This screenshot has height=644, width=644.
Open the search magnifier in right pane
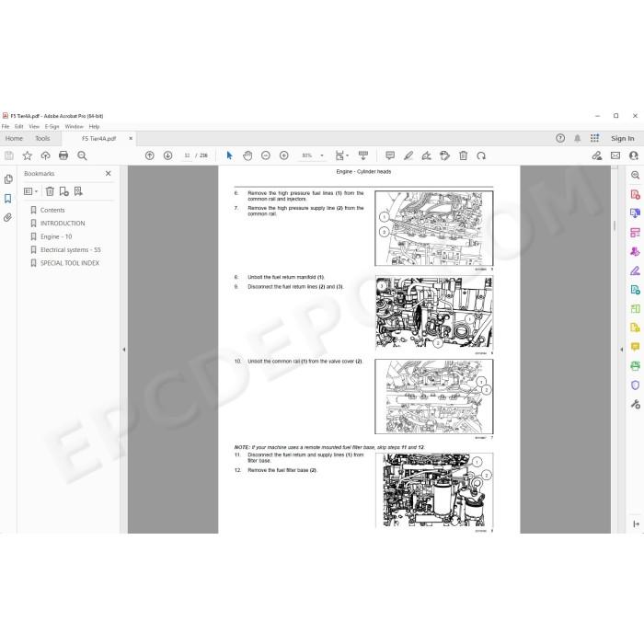pos(635,175)
